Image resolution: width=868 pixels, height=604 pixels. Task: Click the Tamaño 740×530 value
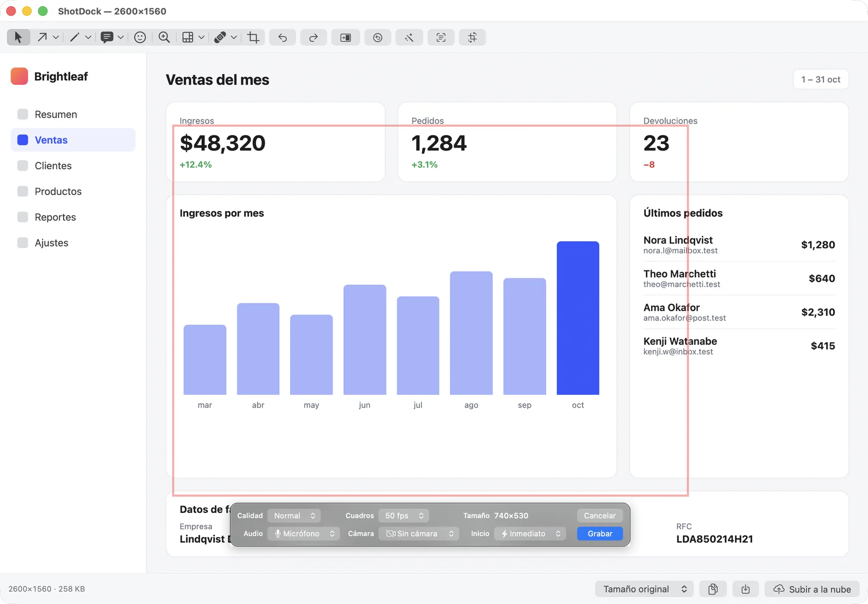511,516
